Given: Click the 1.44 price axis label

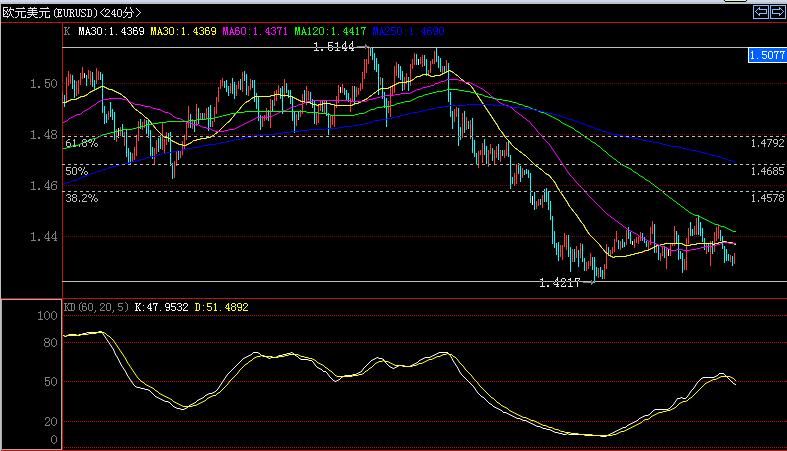Looking at the screenshot, I should 44,236.
